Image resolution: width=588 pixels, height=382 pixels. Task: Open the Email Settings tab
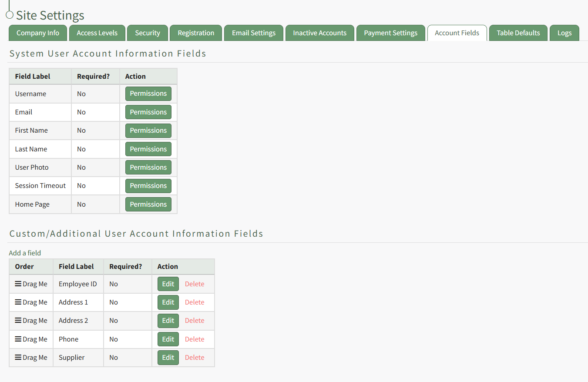254,33
